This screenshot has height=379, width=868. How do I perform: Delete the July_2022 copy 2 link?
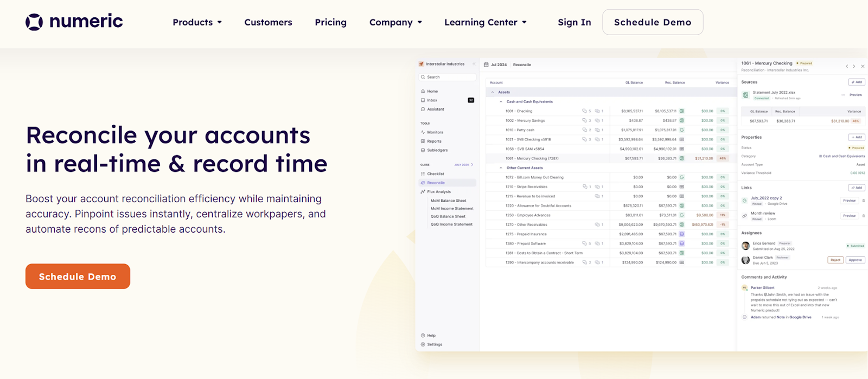pos(863,201)
